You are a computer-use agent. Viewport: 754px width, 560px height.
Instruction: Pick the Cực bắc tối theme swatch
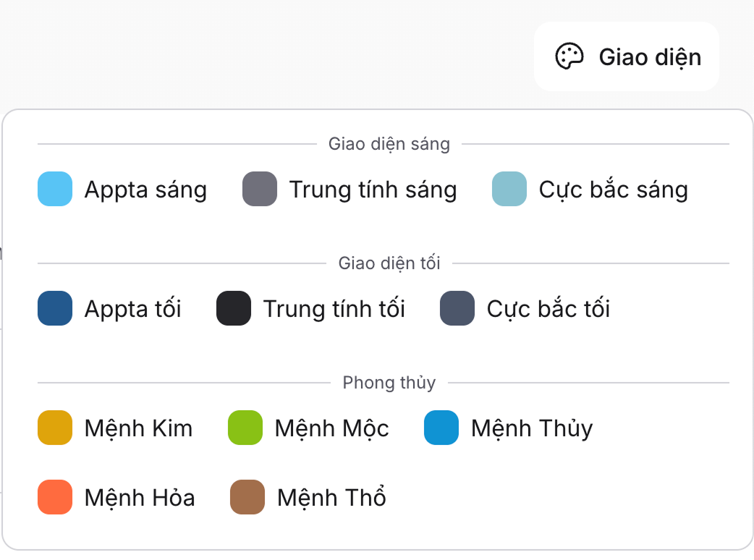pos(456,309)
